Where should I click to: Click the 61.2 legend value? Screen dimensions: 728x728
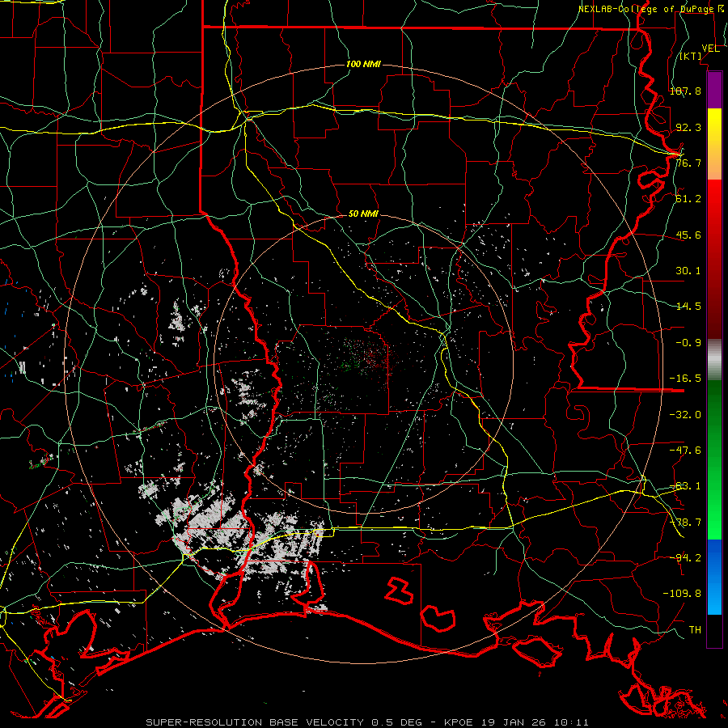(x=688, y=199)
